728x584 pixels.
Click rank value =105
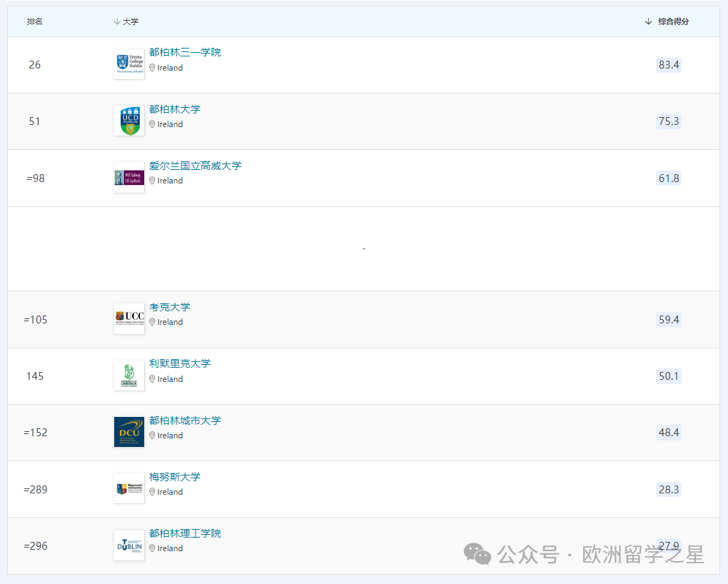click(x=36, y=320)
